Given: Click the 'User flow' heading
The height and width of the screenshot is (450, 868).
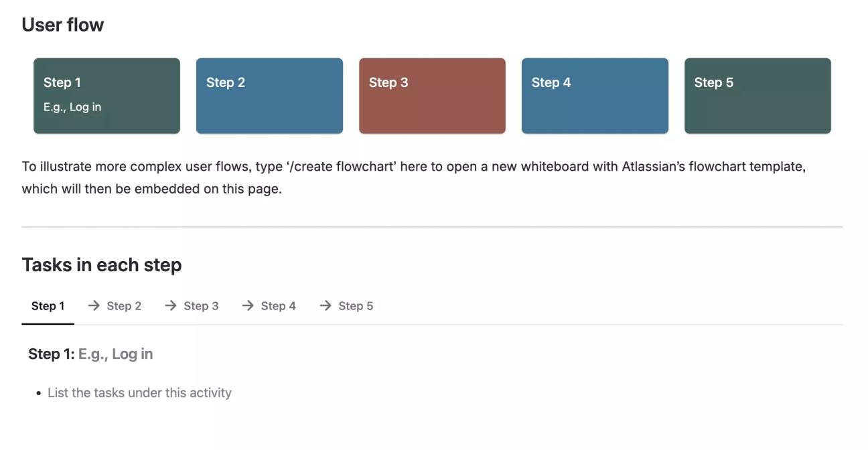Looking at the screenshot, I should pyautogui.click(x=62, y=24).
